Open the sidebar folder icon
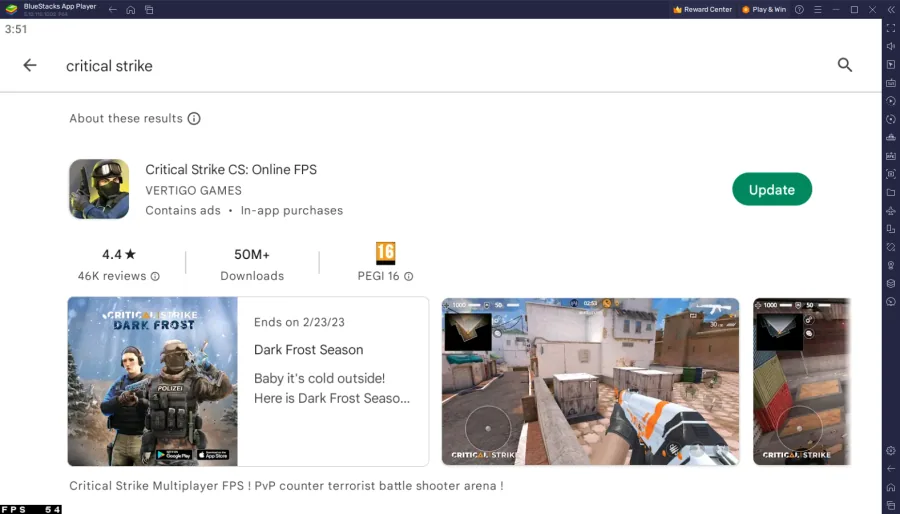The width and height of the screenshot is (900, 514). [891, 192]
